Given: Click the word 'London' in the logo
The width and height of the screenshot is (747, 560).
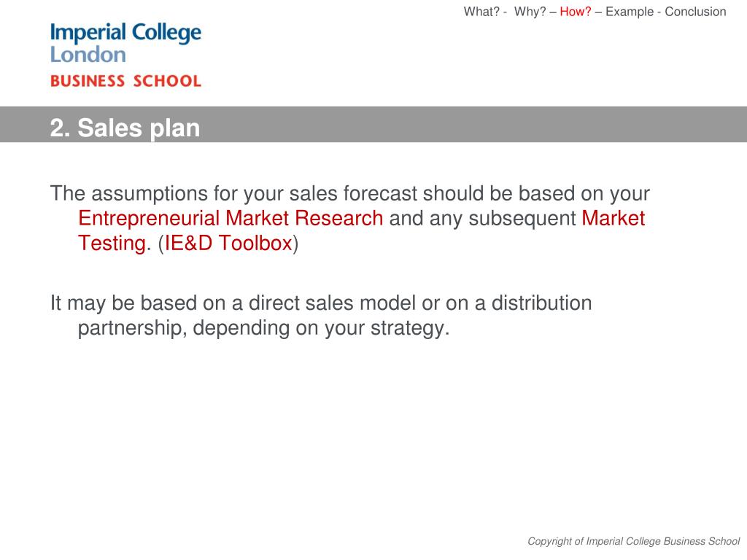Looking at the screenshot, I should pyautogui.click(x=88, y=54).
